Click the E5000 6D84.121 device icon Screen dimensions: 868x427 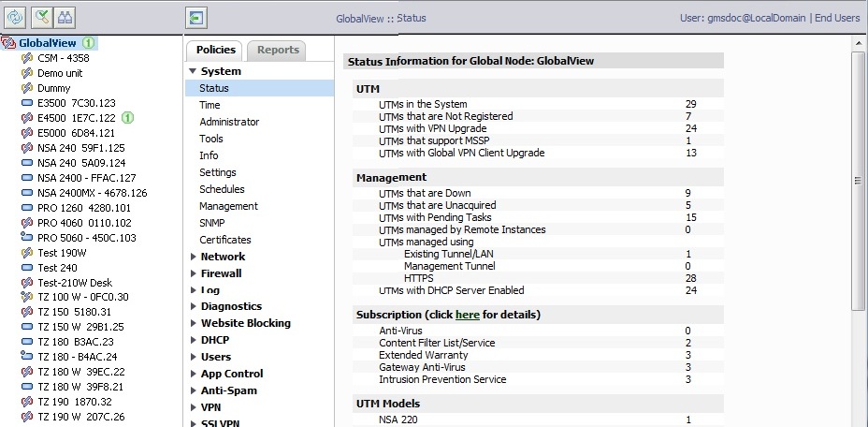(x=27, y=133)
